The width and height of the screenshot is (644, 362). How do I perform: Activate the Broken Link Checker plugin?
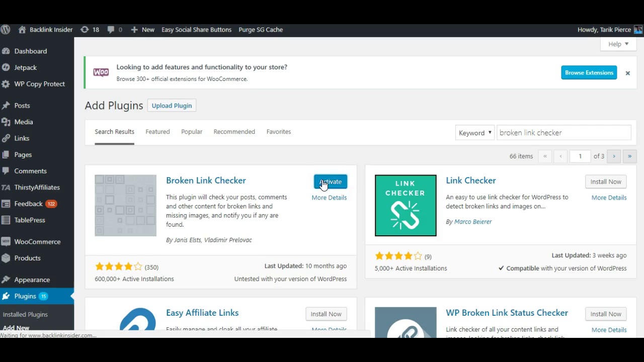(x=331, y=182)
